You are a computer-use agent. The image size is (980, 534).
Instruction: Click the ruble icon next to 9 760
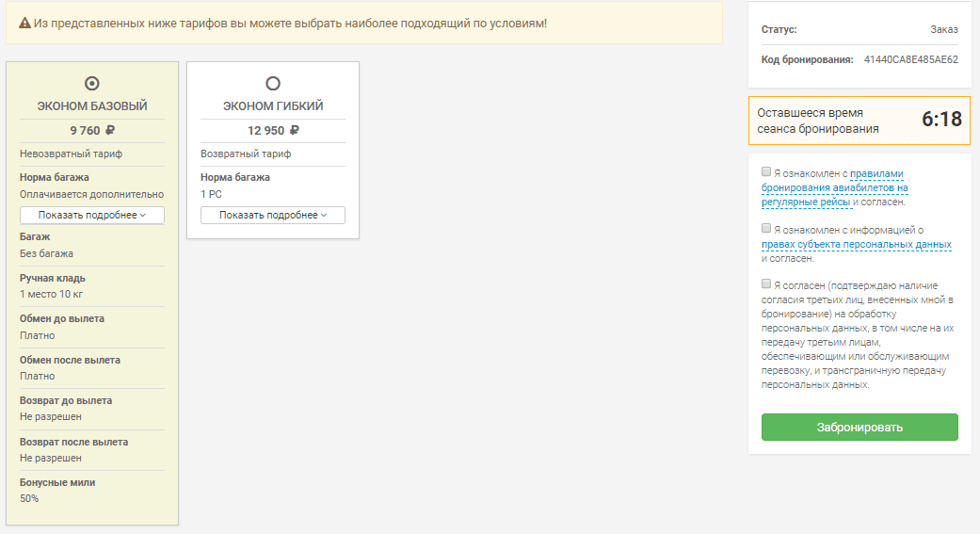[110, 130]
